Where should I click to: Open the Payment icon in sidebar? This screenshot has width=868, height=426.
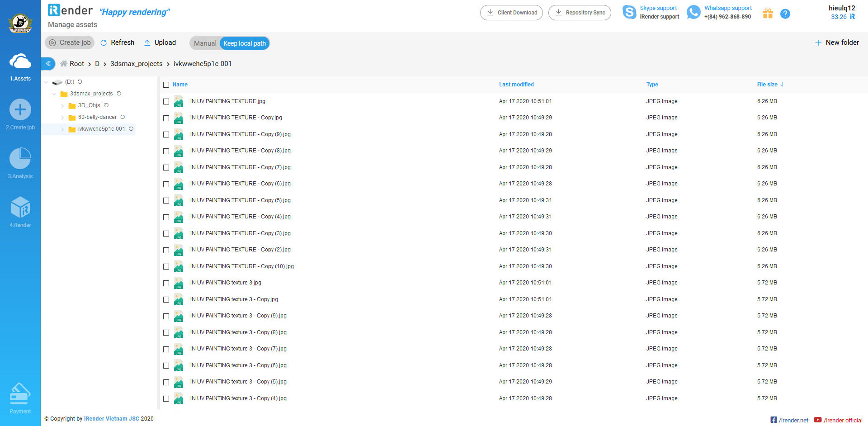20,393
